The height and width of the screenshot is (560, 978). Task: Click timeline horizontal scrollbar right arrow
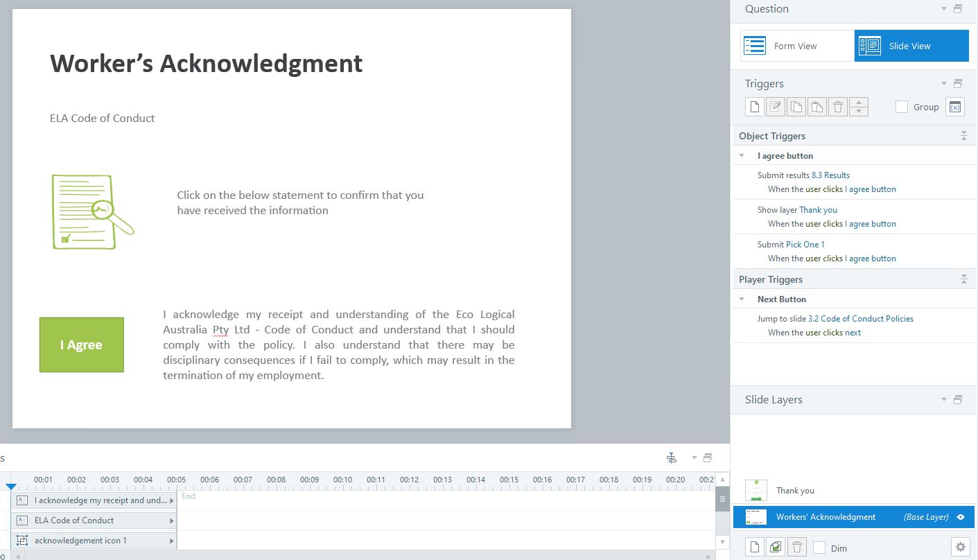(x=708, y=556)
